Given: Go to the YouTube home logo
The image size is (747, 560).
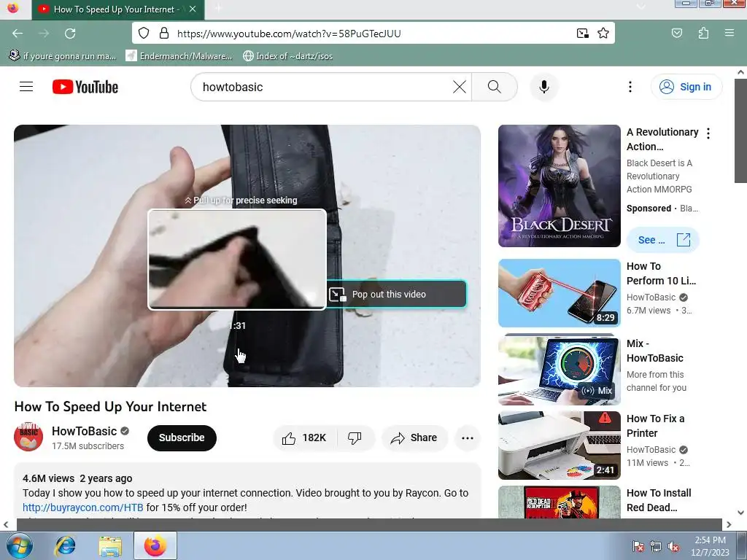Looking at the screenshot, I should coord(85,87).
